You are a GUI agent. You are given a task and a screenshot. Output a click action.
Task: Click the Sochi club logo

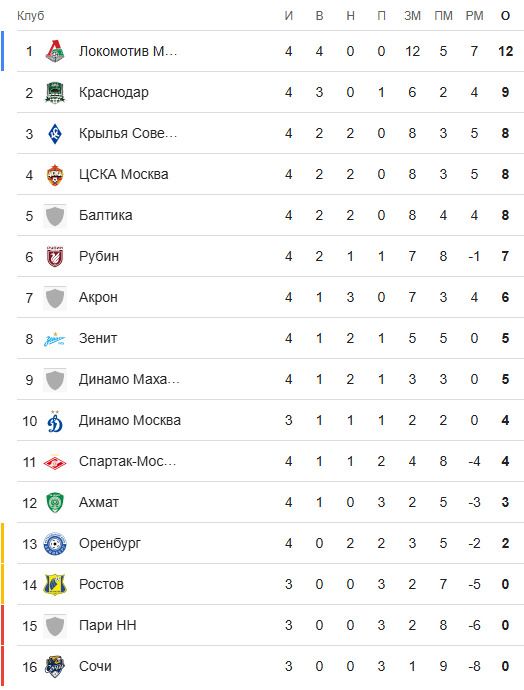(55, 667)
